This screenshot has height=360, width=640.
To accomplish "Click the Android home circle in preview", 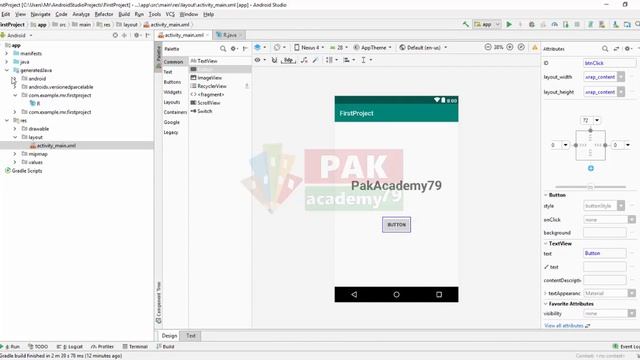I will click(x=396, y=294).
